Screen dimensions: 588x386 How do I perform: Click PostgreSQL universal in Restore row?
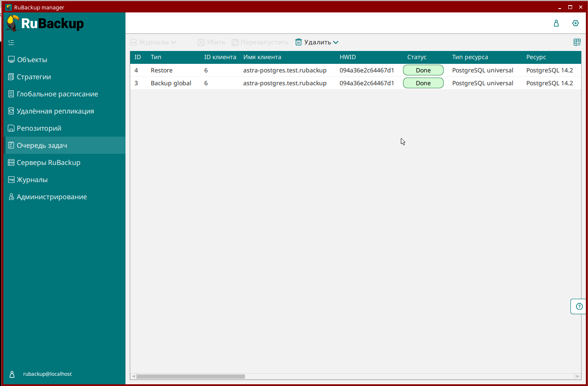click(483, 70)
